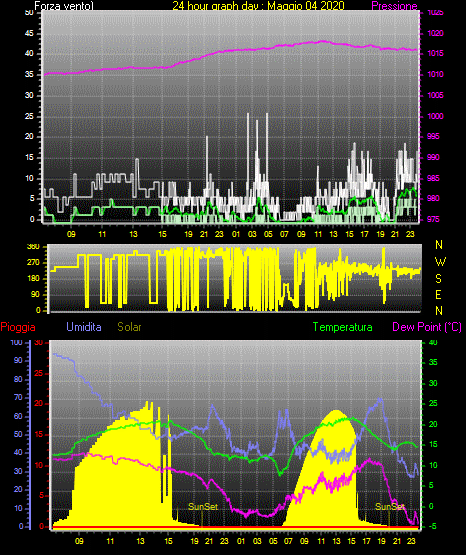Click the Umidita legend label
The image size is (466, 555).
click(84, 327)
